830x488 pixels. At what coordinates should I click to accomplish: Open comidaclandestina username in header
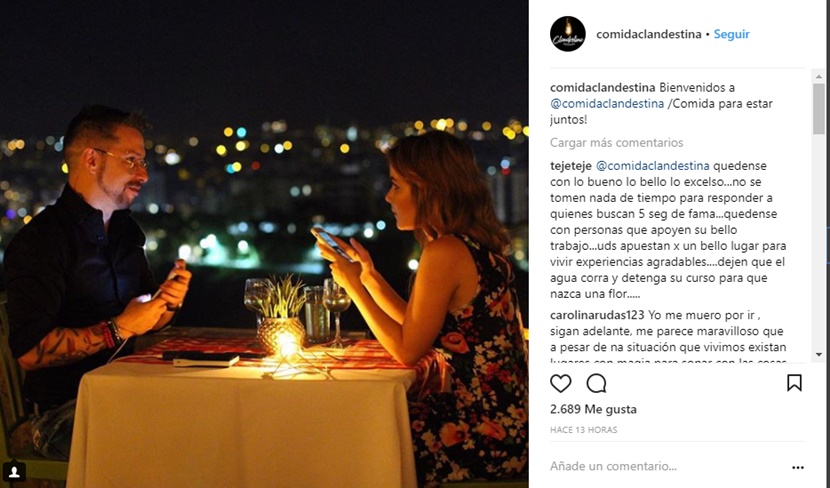coord(648,34)
